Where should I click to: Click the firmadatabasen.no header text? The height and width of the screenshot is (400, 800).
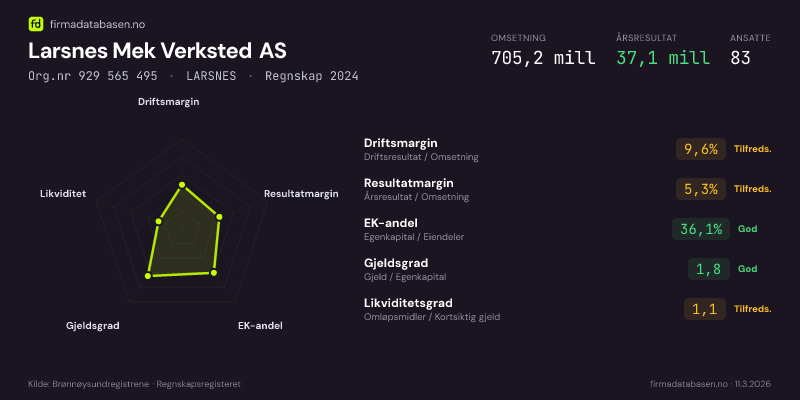[92, 22]
